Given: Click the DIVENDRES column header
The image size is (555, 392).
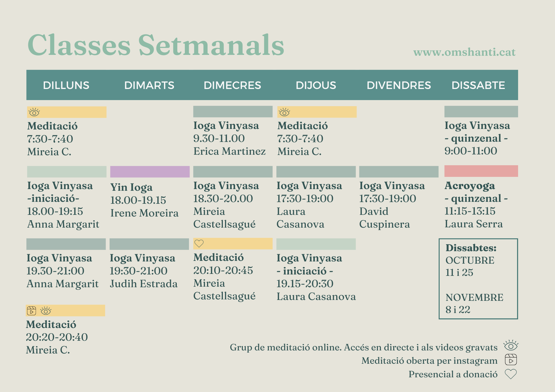Looking at the screenshot, I should [x=399, y=85].
